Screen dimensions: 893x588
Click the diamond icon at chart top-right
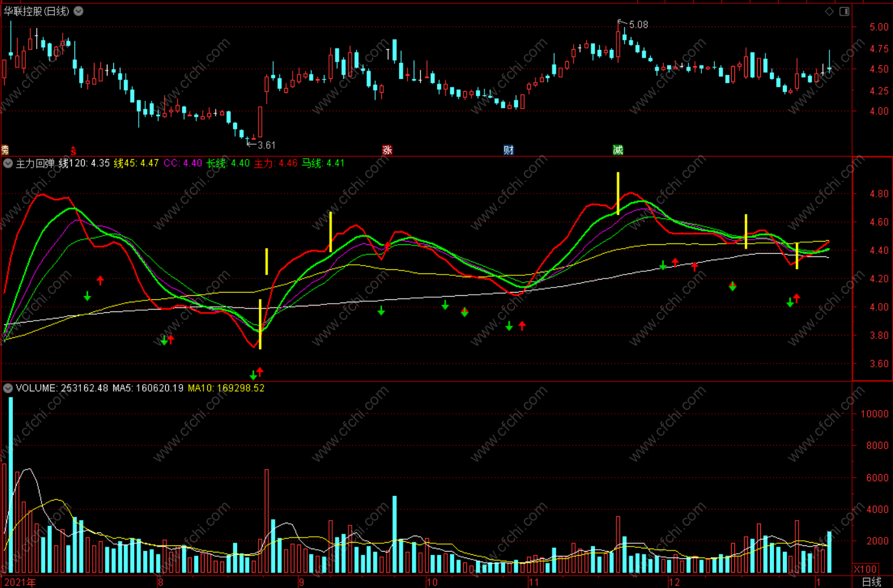(x=830, y=11)
